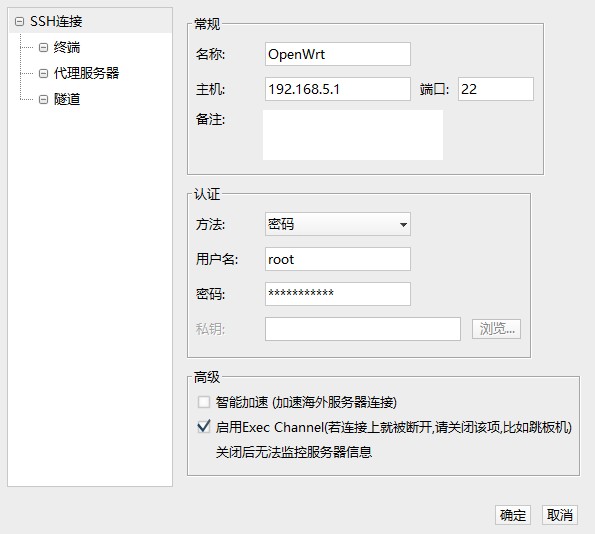Focus the 用户名 field containing root
The width and height of the screenshot is (595, 534).
pyautogui.click(x=337, y=259)
